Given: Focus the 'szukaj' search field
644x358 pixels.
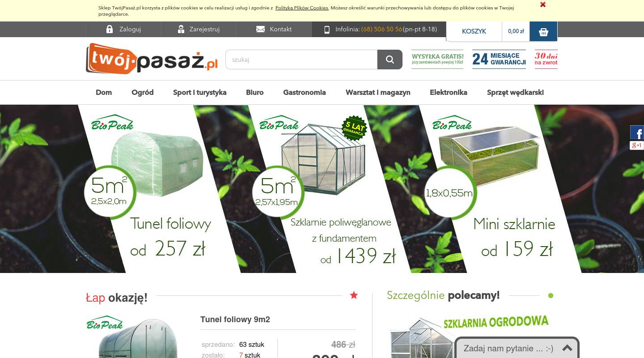Looking at the screenshot, I should (301, 60).
